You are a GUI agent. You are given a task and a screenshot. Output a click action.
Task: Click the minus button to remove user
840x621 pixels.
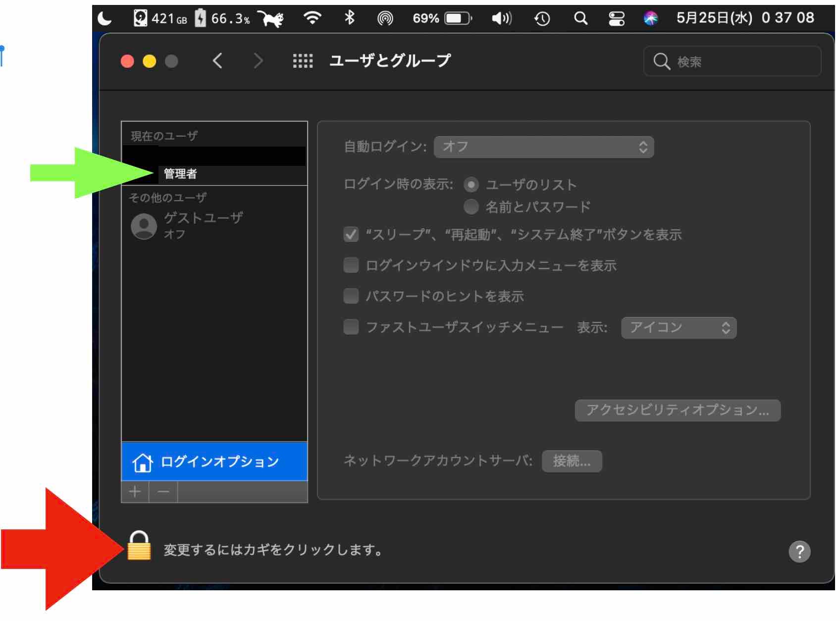point(163,492)
